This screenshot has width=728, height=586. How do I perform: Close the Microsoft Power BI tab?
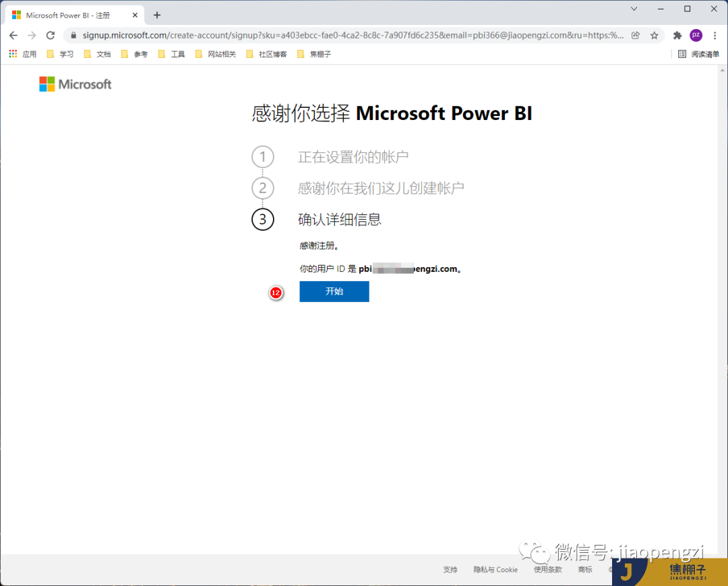135,16
